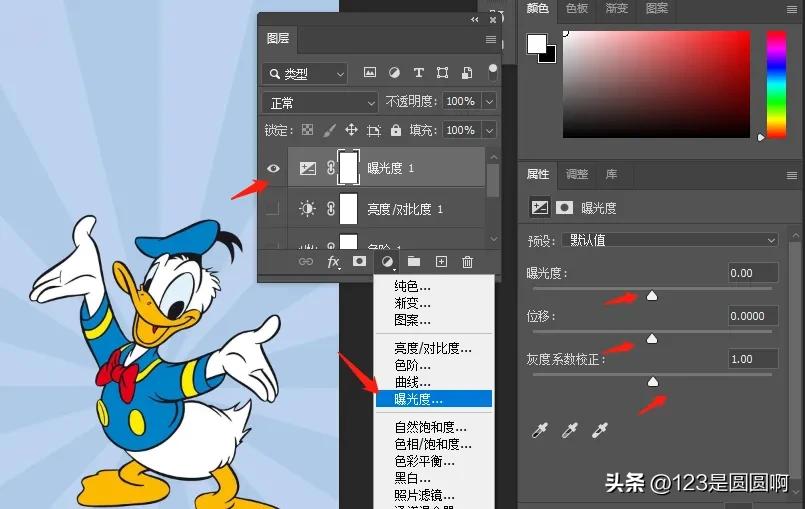805x509 pixels.
Task: Toggle mask link on 亮度/对比度 1 layer
Action: pos(331,209)
